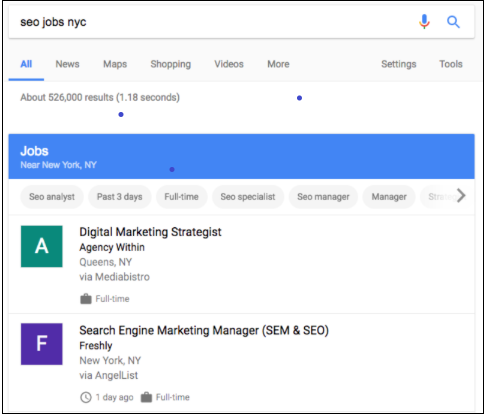The width and height of the screenshot is (487, 416).
Task: Click the blue magnifying glass search icon
Action: tap(453, 22)
